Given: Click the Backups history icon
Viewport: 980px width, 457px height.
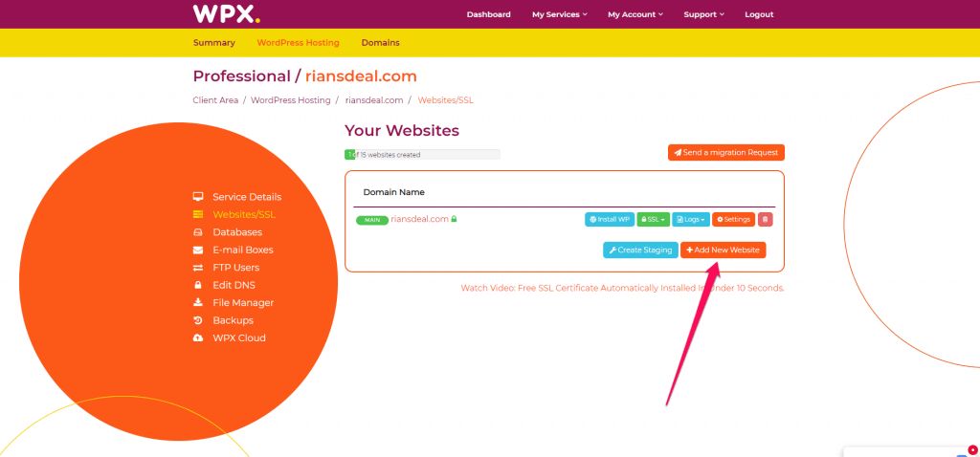Looking at the screenshot, I should tap(198, 320).
